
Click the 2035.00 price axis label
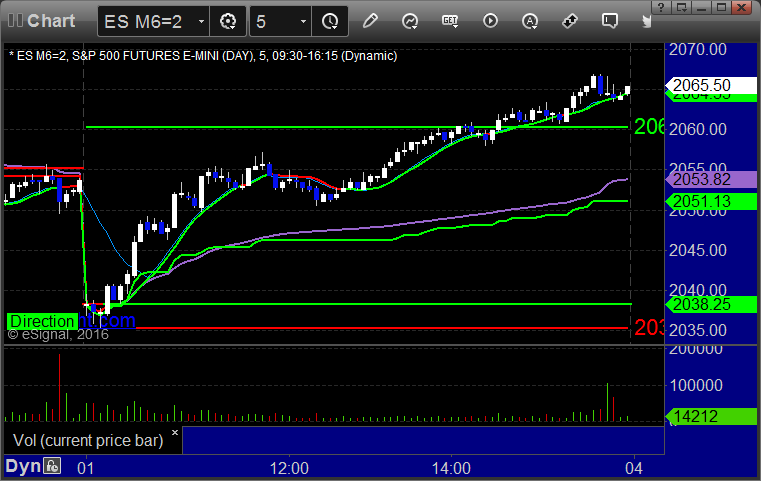(x=697, y=331)
